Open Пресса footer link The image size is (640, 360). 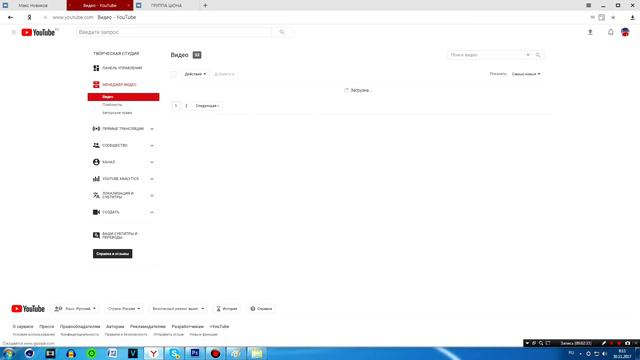click(x=47, y=327)
